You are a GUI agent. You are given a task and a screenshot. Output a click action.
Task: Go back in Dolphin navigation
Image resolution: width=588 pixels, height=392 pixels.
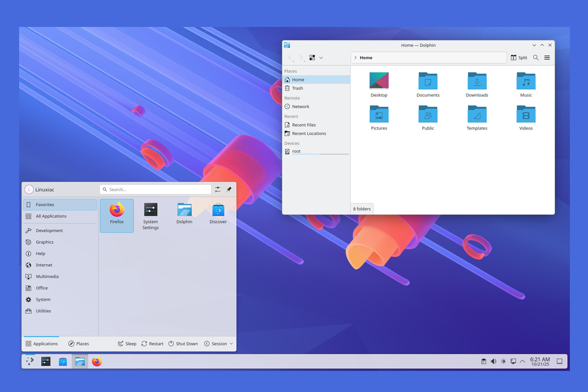[290, 58]
